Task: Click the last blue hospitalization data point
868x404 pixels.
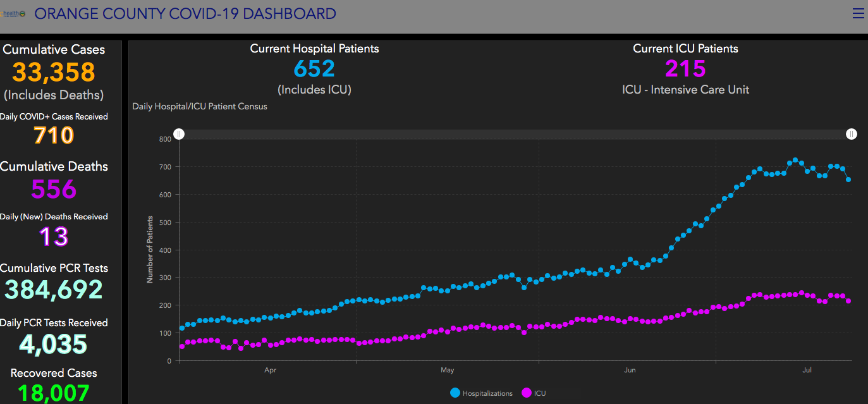Action: pyautogui.click(x=848, y=180)
